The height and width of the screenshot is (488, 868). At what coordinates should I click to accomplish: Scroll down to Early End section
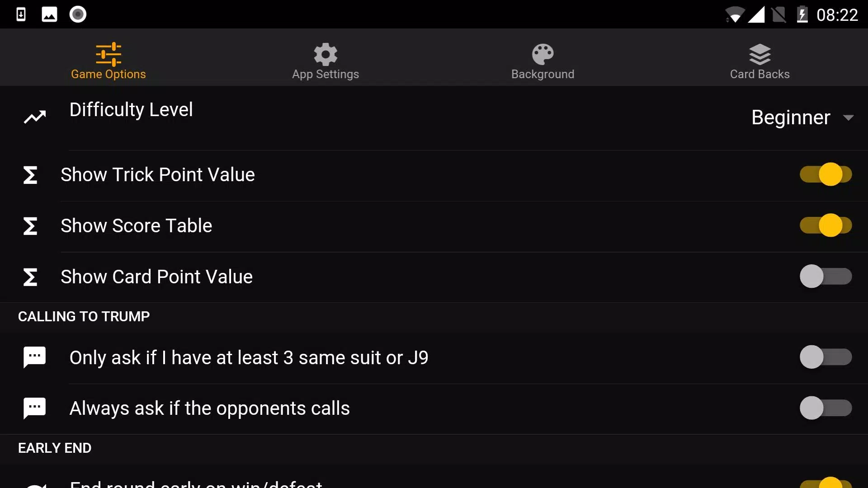[55, 448]
